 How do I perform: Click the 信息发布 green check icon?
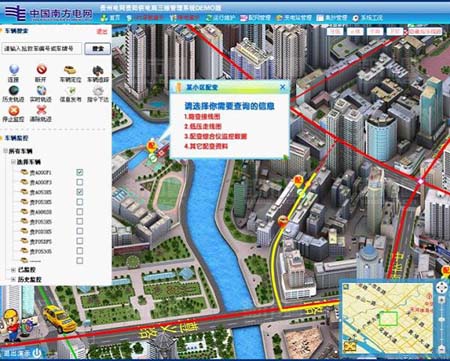pyautogui.click(x=71, y=90)
